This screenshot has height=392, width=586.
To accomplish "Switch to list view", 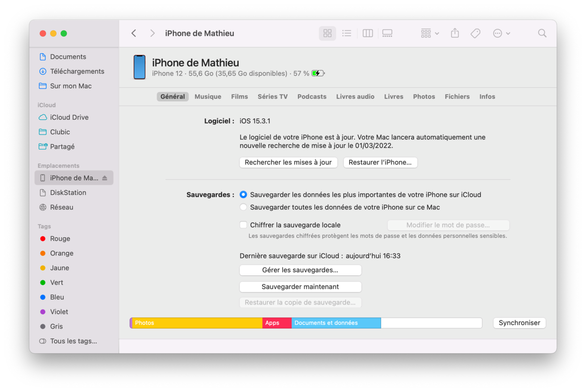I will point(347,33).
